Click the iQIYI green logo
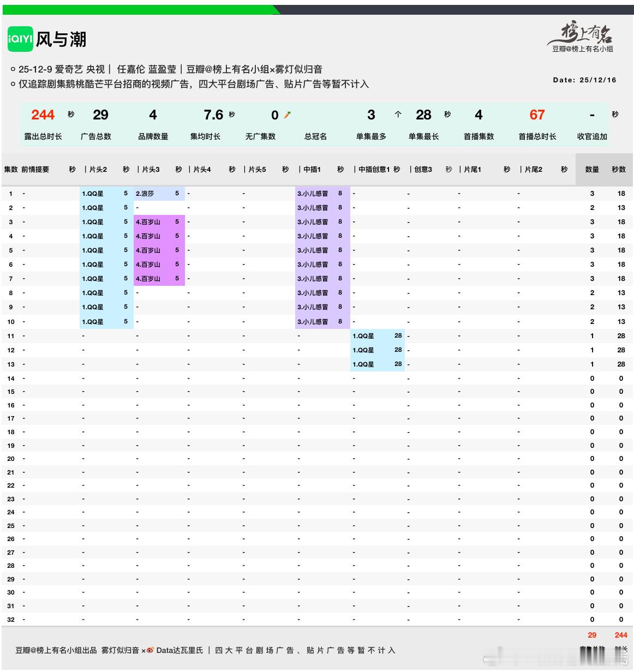634x672 pixels. pos(20,39)
